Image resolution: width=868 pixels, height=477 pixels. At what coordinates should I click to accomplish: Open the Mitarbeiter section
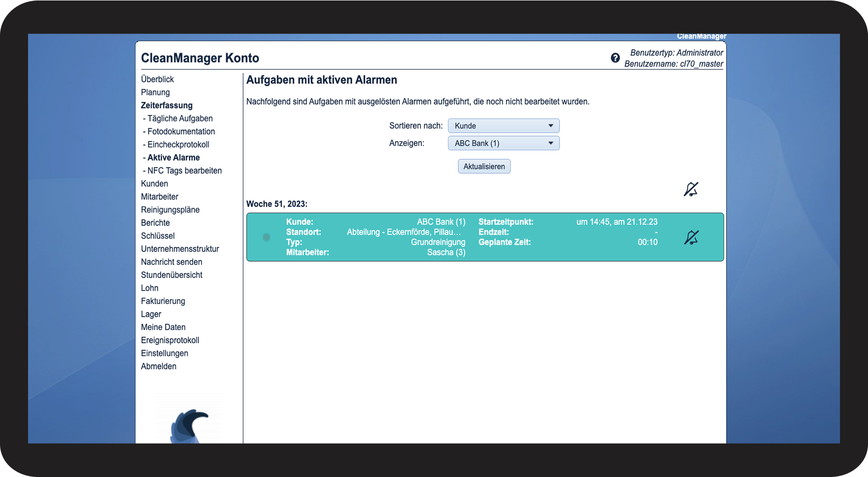[x=160, y=197]
